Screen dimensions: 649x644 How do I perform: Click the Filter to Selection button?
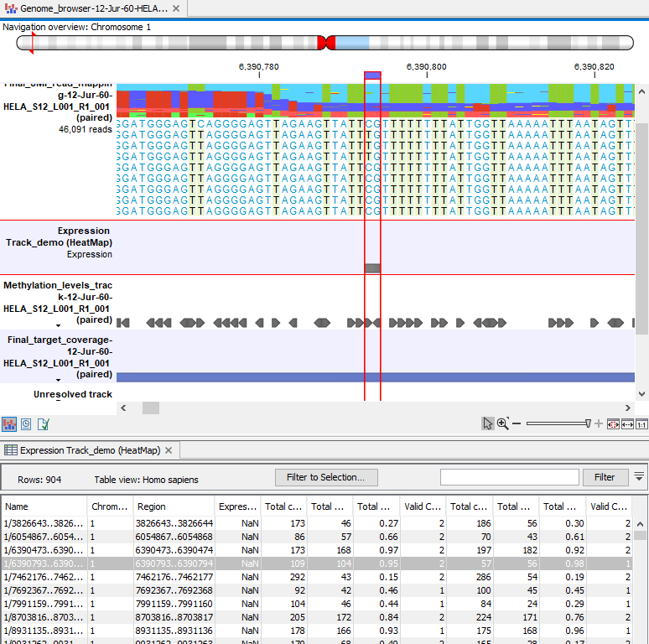(x=326, y=477)
